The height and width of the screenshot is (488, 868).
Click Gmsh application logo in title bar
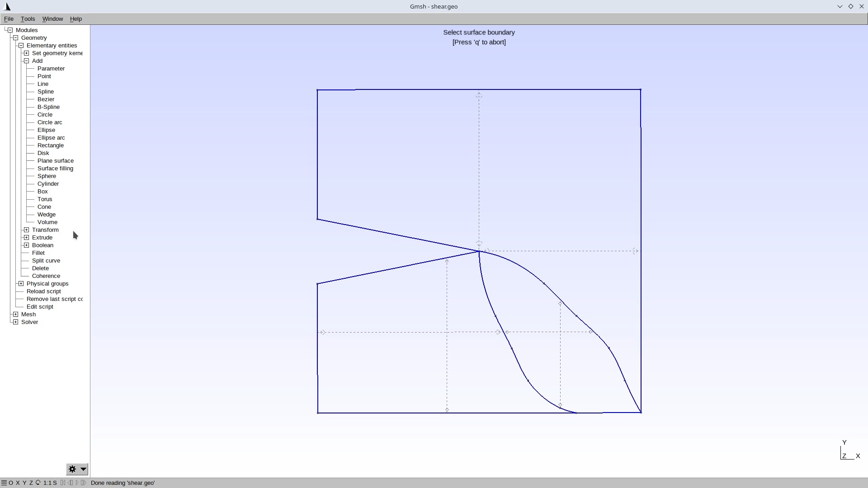[x=7, y=6]
